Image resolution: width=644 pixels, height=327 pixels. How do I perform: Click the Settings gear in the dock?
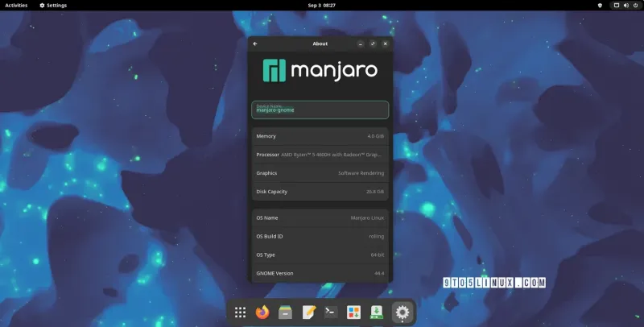pyautogui.click(x=402, y=313)
